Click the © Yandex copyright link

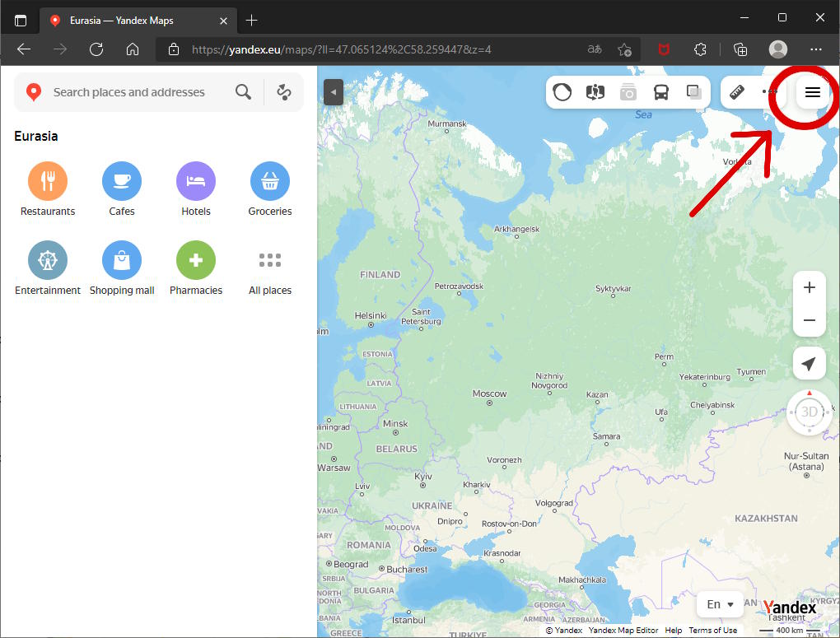[563, 630]
